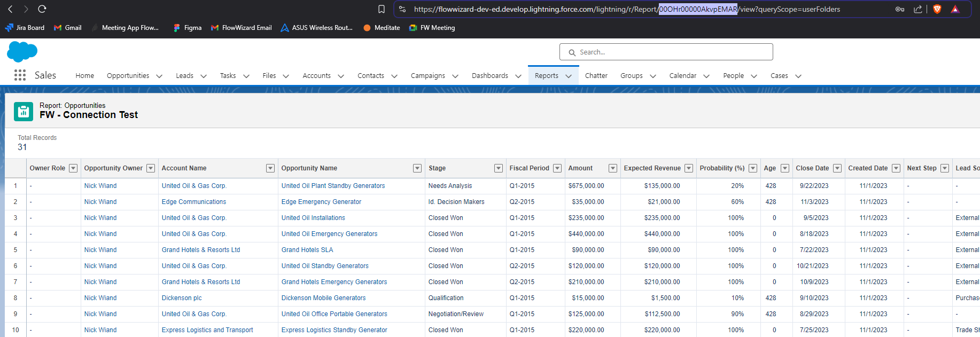Open the Amount column filter arrow

(x=612, y=168)
